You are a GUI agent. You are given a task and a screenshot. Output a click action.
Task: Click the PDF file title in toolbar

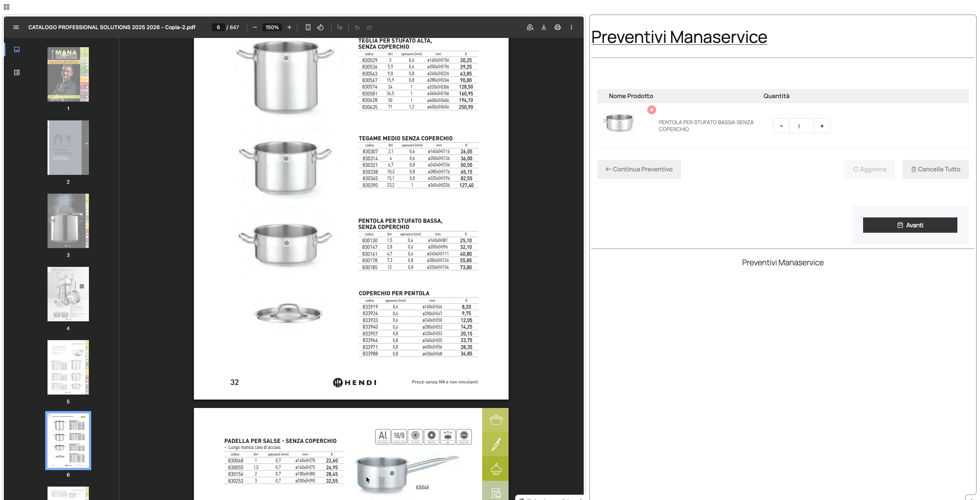pyautogui.click(x=112, y=27)
